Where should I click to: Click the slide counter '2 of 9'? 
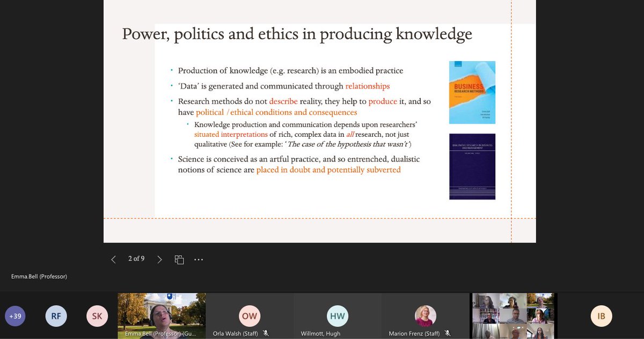(x=136, y=259)
